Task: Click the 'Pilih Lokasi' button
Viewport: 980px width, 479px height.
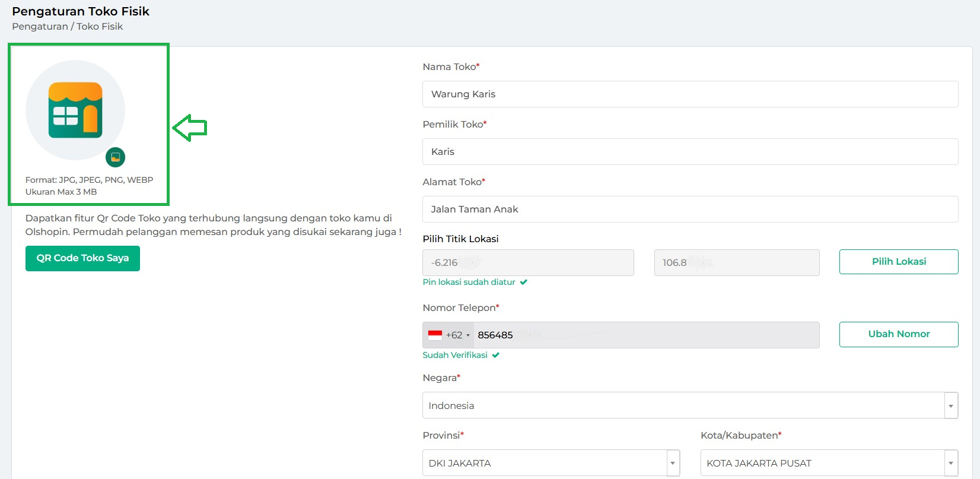Action: point(898,262)
